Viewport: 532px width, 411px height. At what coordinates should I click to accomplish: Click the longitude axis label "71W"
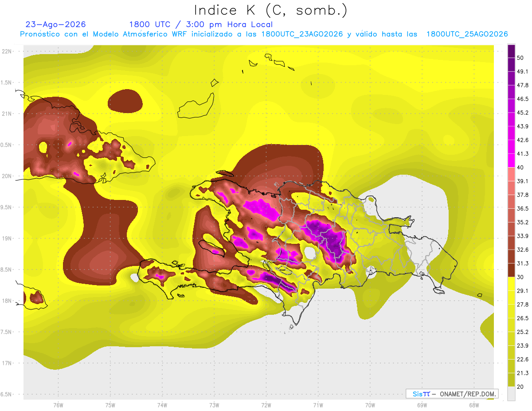pos(318,405)
